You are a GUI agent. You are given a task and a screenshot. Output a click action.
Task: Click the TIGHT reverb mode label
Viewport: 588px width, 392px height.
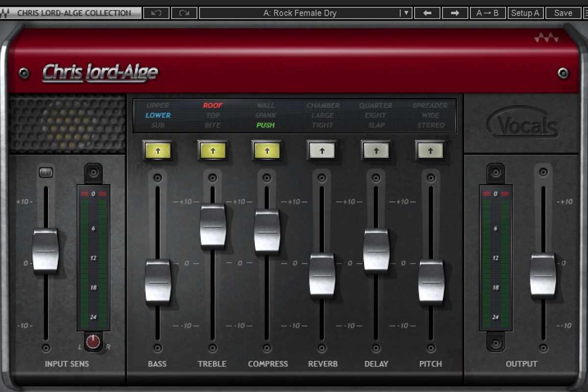click(x=323, y=125)
